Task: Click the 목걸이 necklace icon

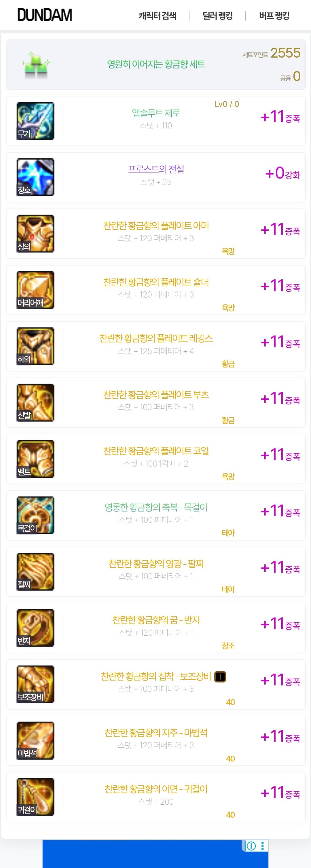Action: [35, 515]
